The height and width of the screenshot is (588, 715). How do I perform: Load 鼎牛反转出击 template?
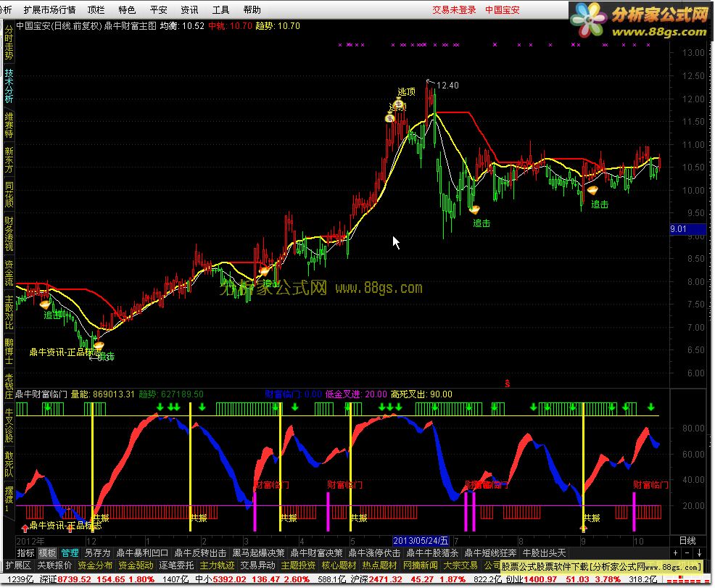200,553
